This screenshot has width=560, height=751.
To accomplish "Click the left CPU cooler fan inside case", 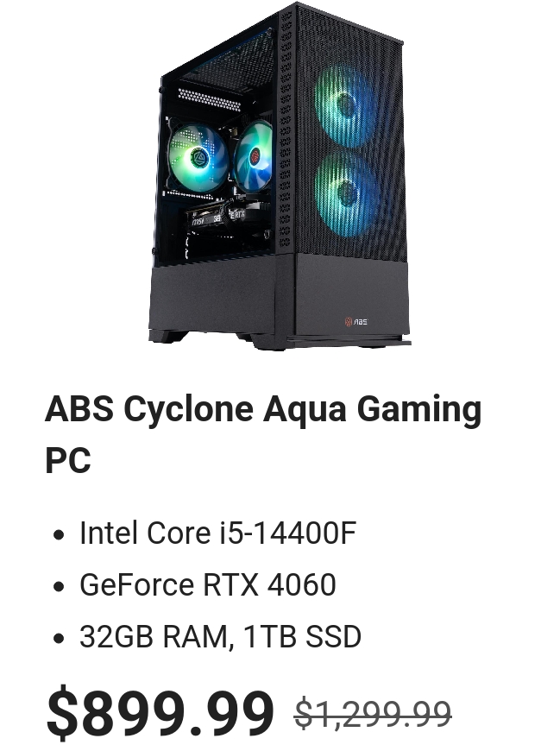I will click(198, 156).
